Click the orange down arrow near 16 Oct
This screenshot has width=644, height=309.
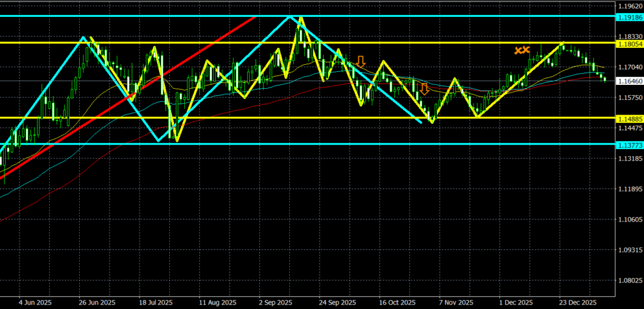[425, 89]
